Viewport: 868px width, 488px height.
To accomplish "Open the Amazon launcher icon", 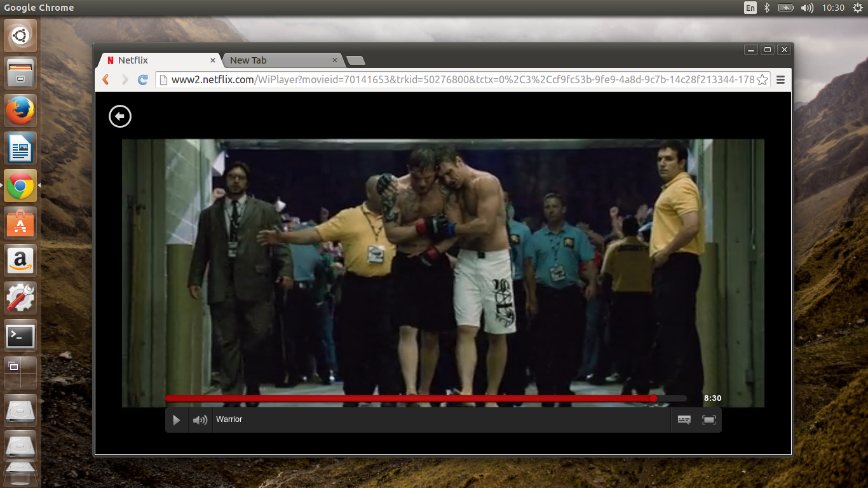I will coord(20,261).
